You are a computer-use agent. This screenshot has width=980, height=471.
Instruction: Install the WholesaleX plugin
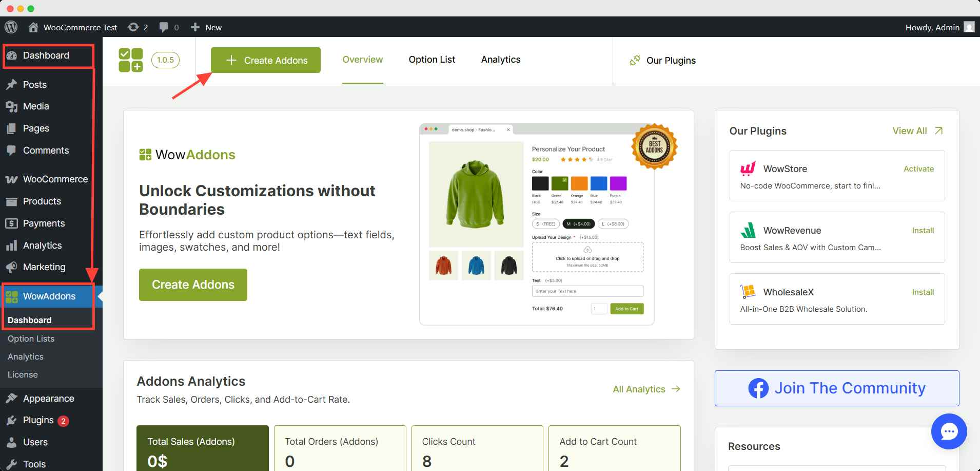[x=923, y=292]
